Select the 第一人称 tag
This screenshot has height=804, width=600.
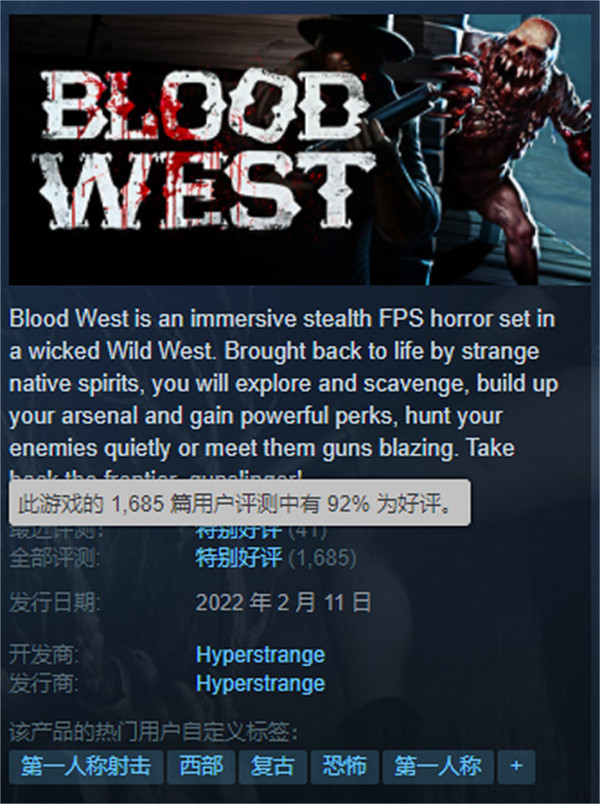point(438,766)
